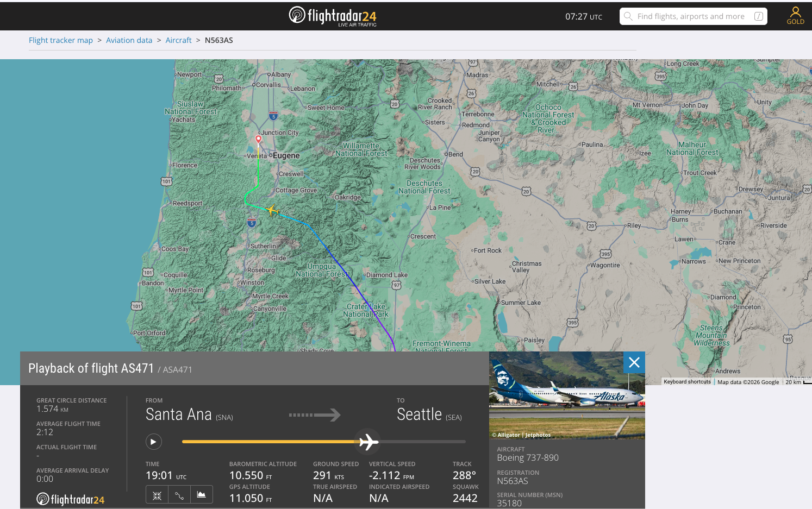812x509 pixels.
Task: Click the 1.574 KM great circle distance
Action: tap(52, 409)
